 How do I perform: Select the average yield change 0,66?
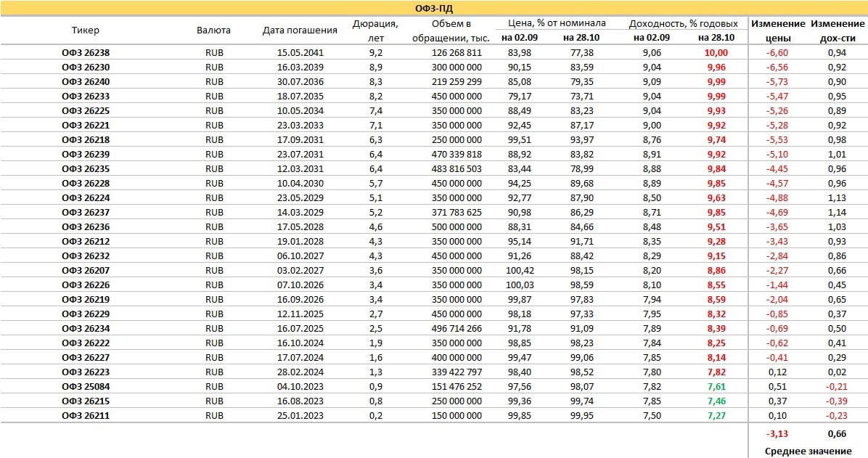(x=837, y=434)
